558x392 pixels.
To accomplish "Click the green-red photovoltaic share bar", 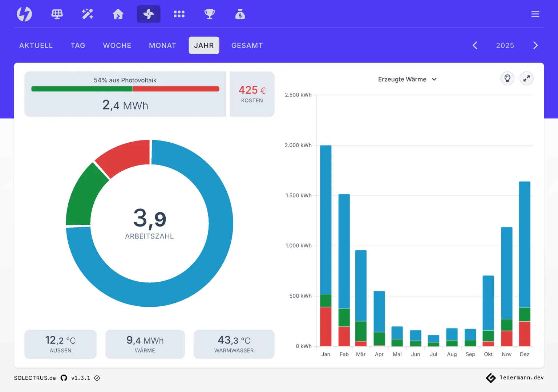I will 125,89.
